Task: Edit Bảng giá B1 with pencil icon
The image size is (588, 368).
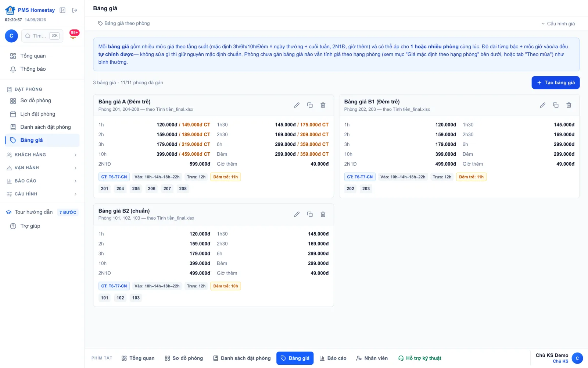Action: (x=542, y=105)
